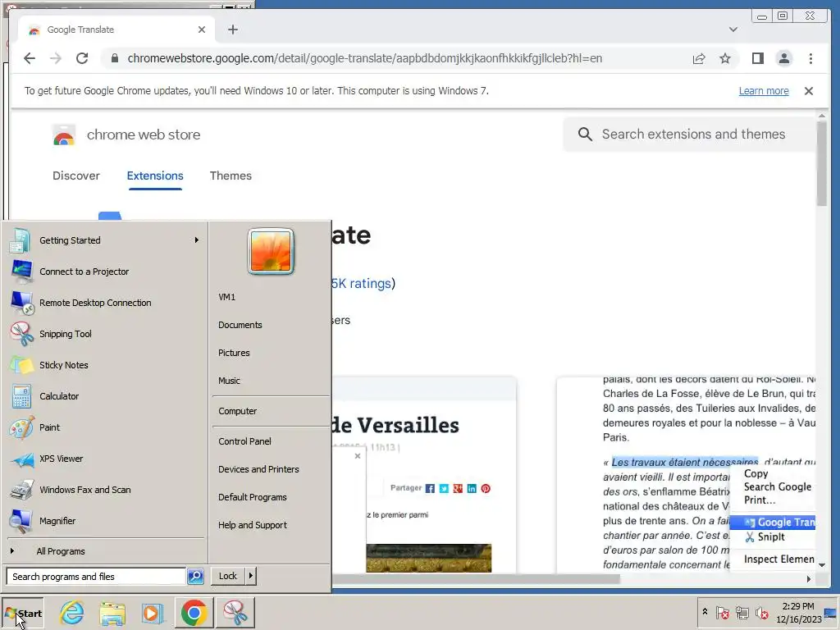This screenshot has width=840, height=630.
Task: Select the Google Translate browser tab
Action: click(x=116, y=30)
